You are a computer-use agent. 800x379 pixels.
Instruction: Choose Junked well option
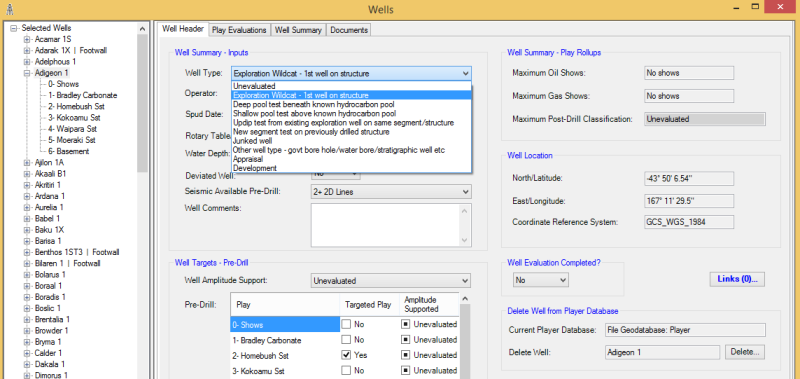(352, 140)
